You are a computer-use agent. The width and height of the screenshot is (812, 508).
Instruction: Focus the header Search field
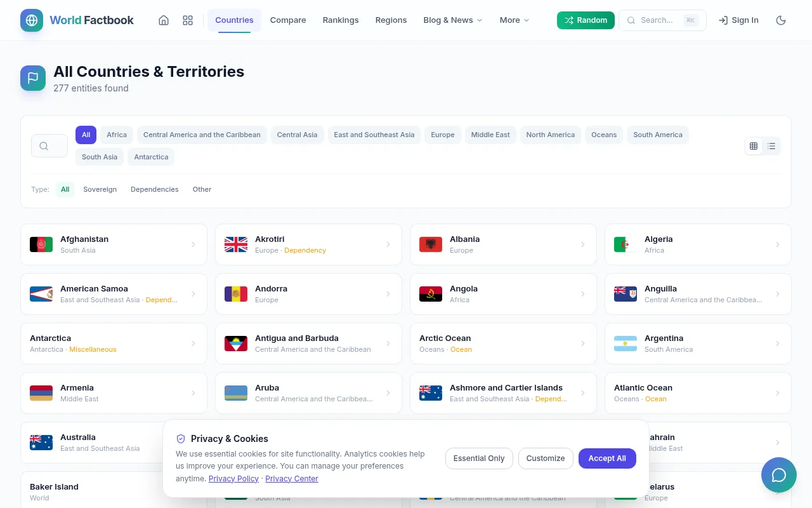point(662,20)
